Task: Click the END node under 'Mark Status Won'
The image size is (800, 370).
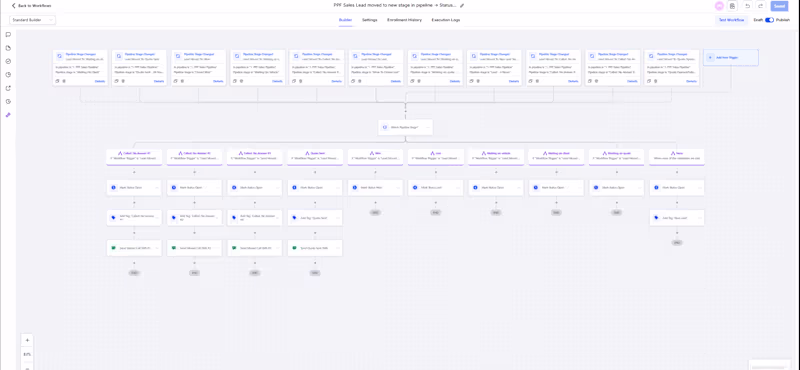Action: (376, 212)
